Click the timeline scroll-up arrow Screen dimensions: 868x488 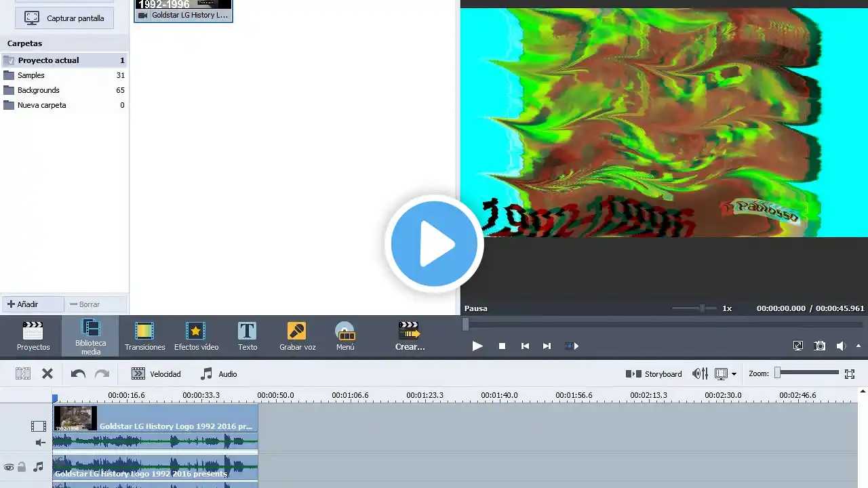pos(863,391)
